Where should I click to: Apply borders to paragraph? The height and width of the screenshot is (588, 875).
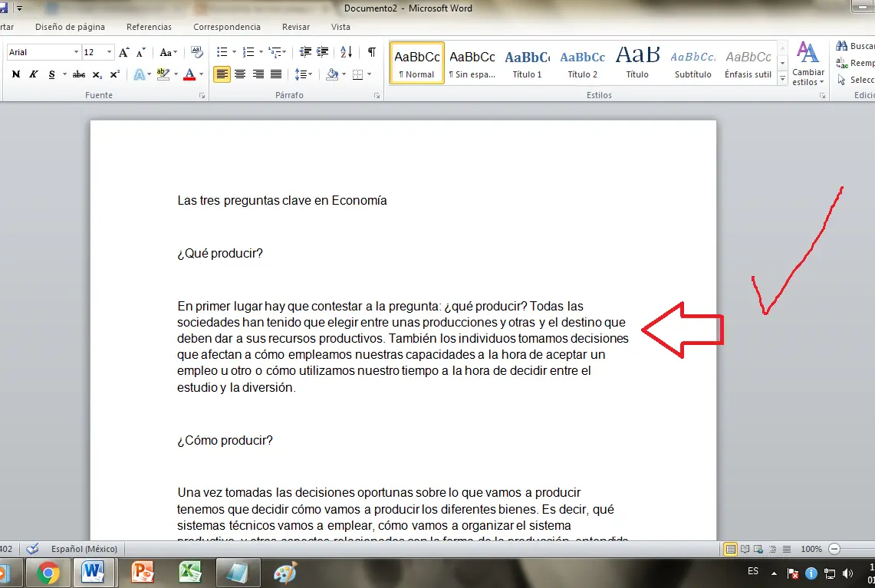[x=358, y=74]
